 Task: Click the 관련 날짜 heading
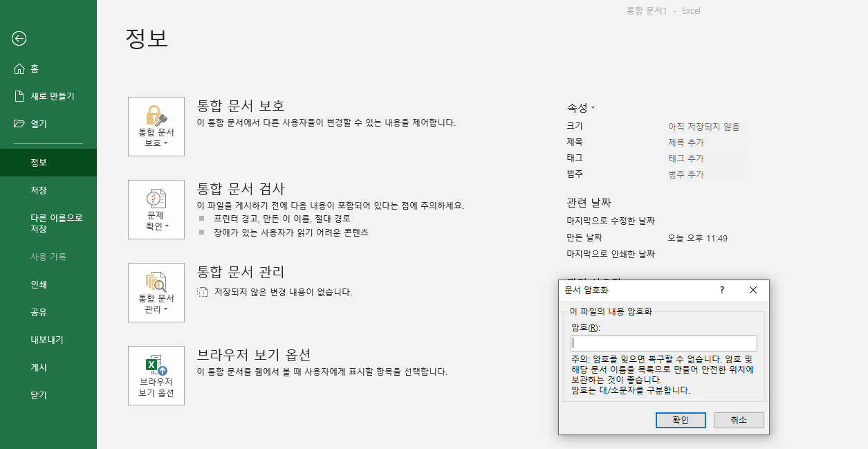(589, 203)
